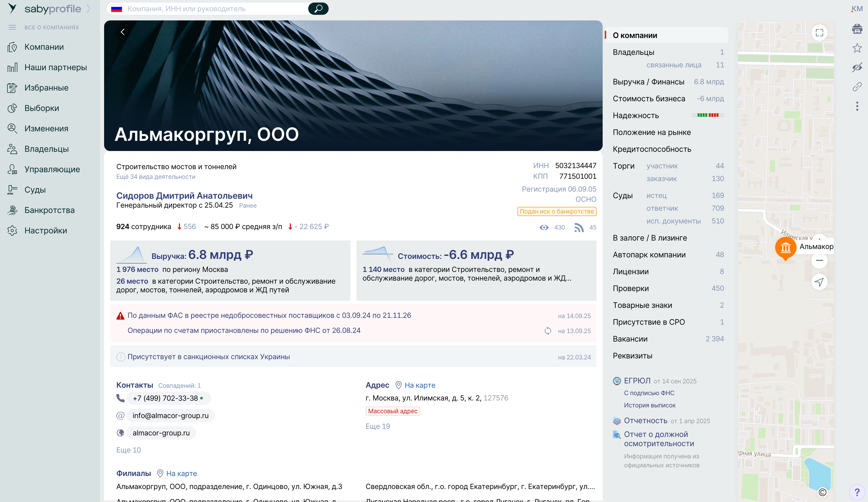Toggle the hamburger sidebar menu
This screenshot has height=502, width=868.
coord(12,27)
